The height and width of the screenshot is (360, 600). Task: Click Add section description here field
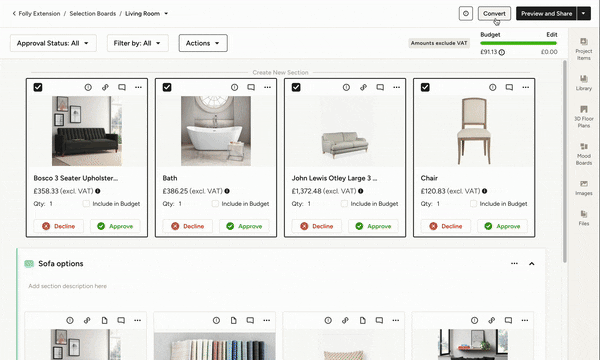pos(67,286)
